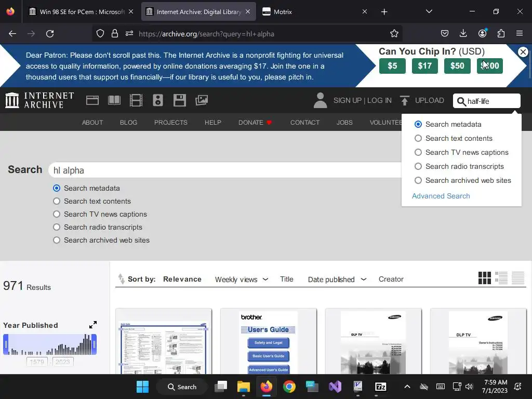Open Save to Pocket icon

click(x=445, y=33)
